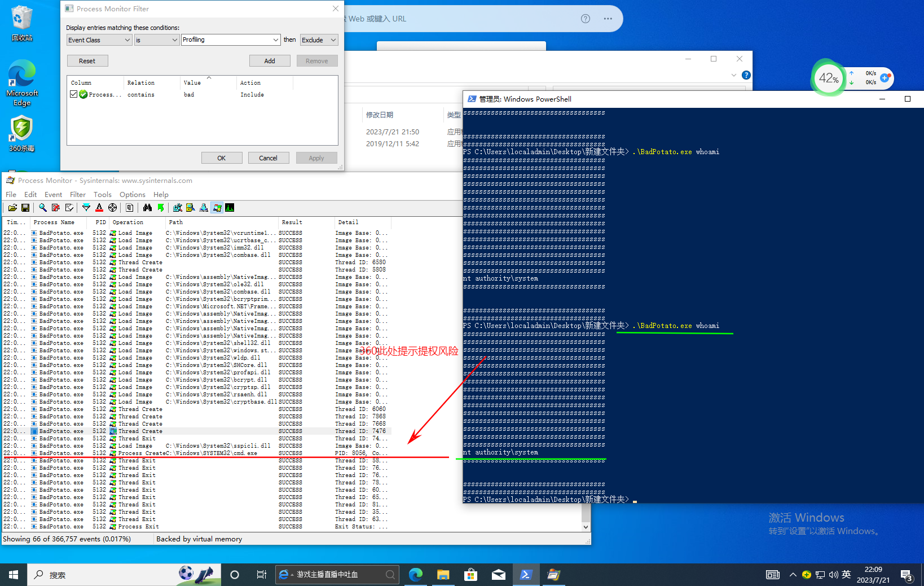Image resolution: width=924 pixels, height=586 pixels.
Task: Click the Reset button in the filter dialog
Action: (x=87, y=61)
